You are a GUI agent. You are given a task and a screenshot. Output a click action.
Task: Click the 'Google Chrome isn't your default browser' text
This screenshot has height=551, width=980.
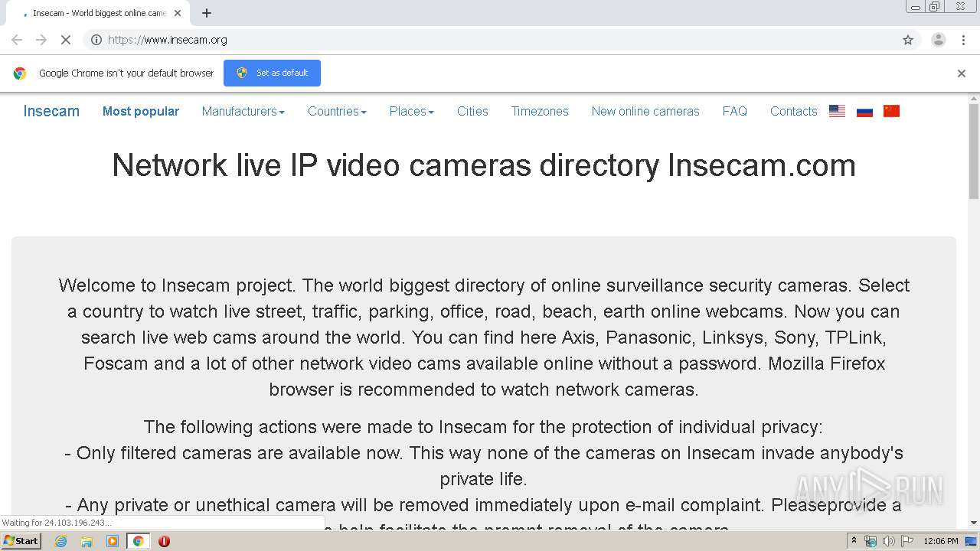(x=126, y=73)
